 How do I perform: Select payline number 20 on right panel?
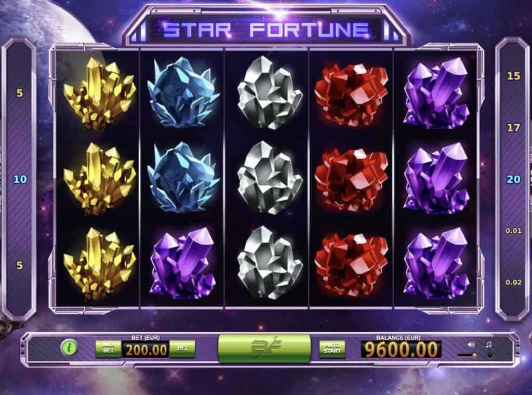[513, 179]
